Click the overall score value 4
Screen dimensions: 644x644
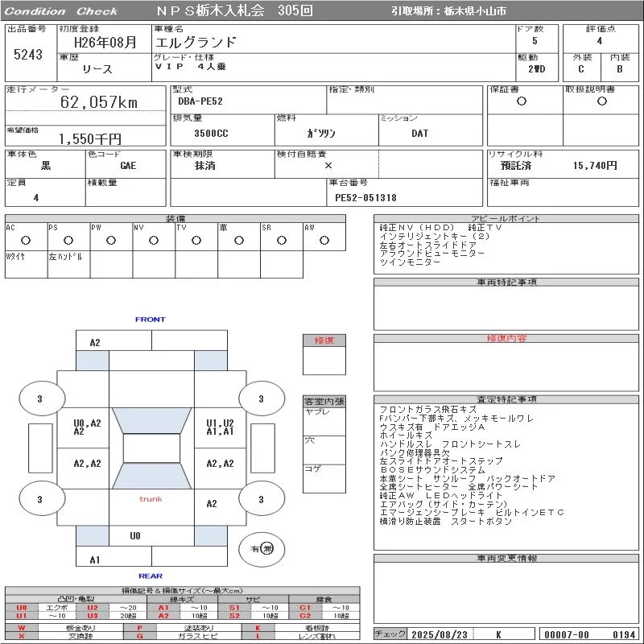[600, 41]
